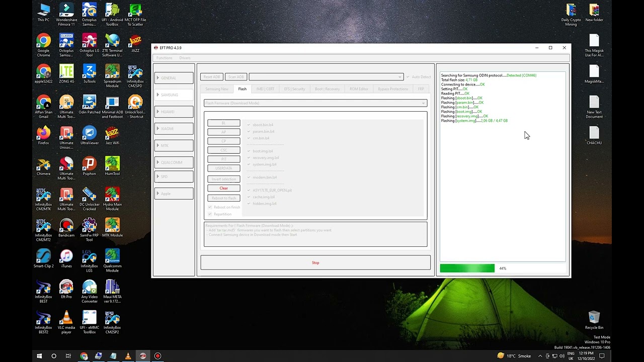The image size is (644, 362).
Task: Open the Functions menu
Action: pos(164,58)
